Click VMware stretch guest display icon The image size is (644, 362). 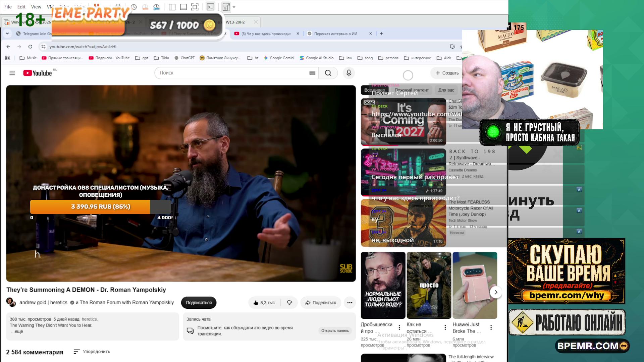[226, 7]
